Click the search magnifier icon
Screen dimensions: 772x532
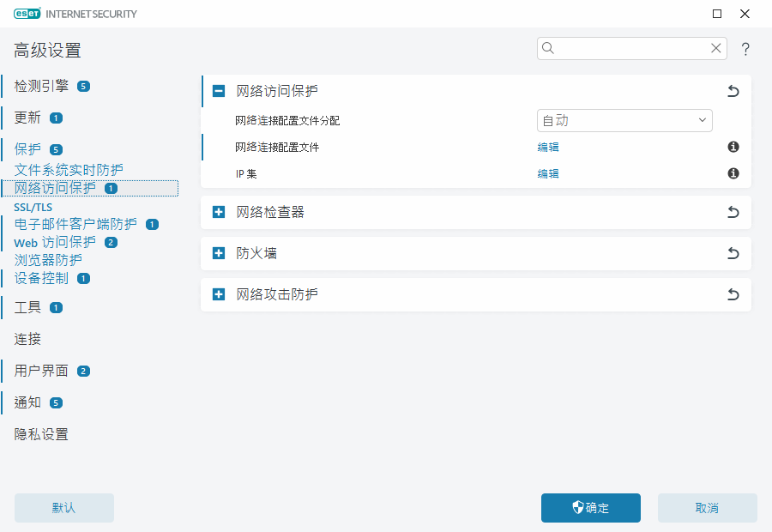[548, 48]
